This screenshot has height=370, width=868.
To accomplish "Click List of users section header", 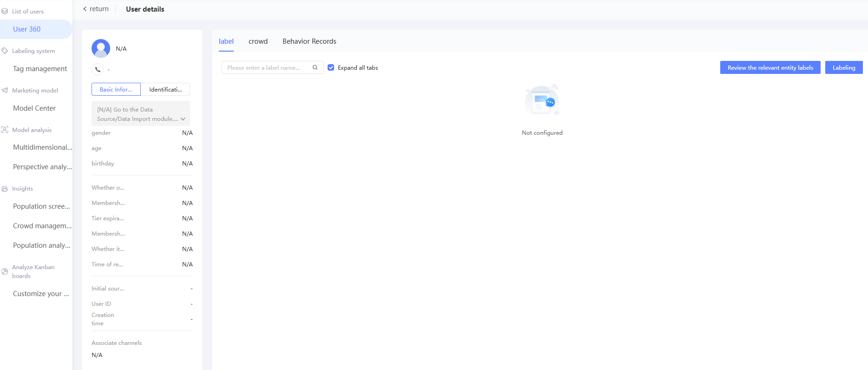I will pos(28,11).
